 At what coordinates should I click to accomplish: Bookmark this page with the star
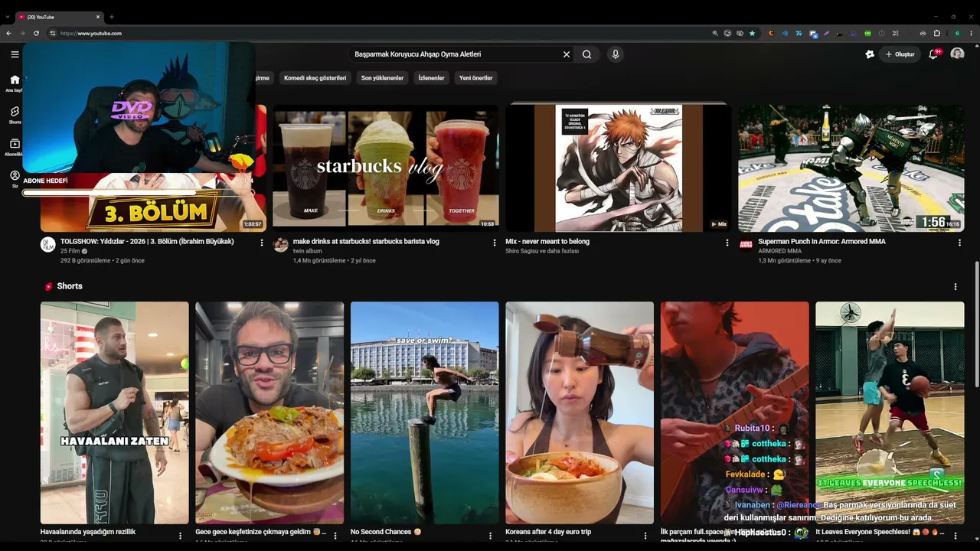point(752,34)
